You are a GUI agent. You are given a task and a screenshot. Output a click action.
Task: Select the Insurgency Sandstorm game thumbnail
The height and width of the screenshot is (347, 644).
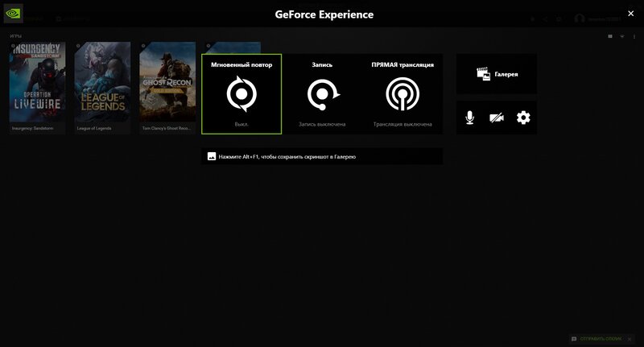pyautogui.click(x=37, y=88)
